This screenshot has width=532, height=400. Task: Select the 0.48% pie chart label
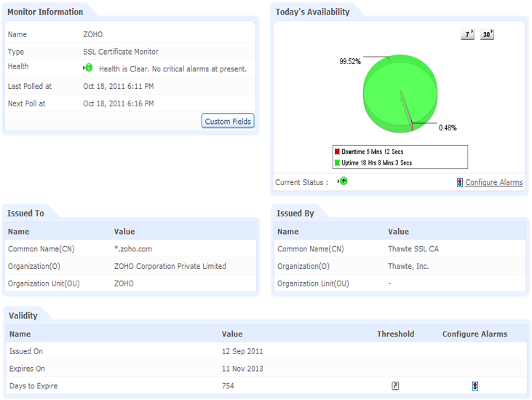pyautogui.click(x=448, y=128)
